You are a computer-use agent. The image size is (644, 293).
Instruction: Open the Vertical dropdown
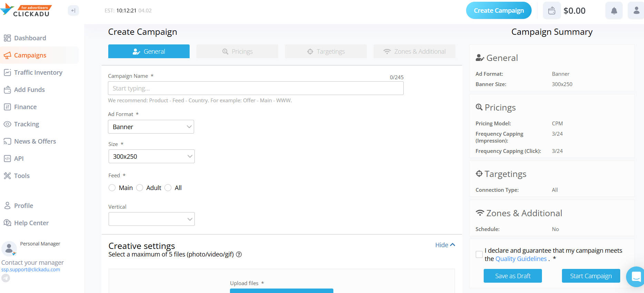[151, 219]
